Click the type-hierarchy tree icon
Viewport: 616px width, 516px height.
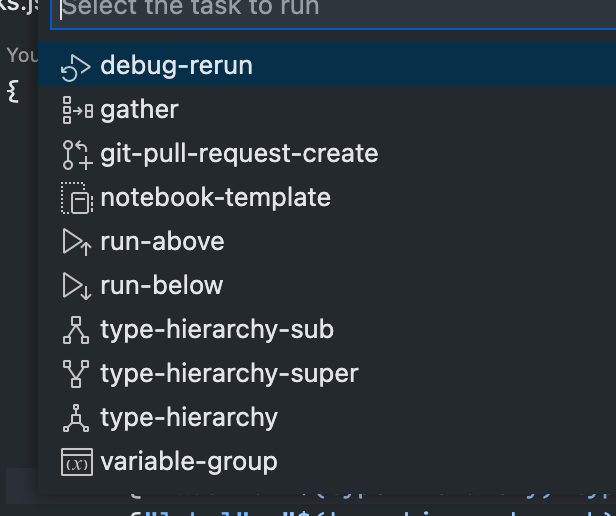pyautogui.click(x=76, y=418)
